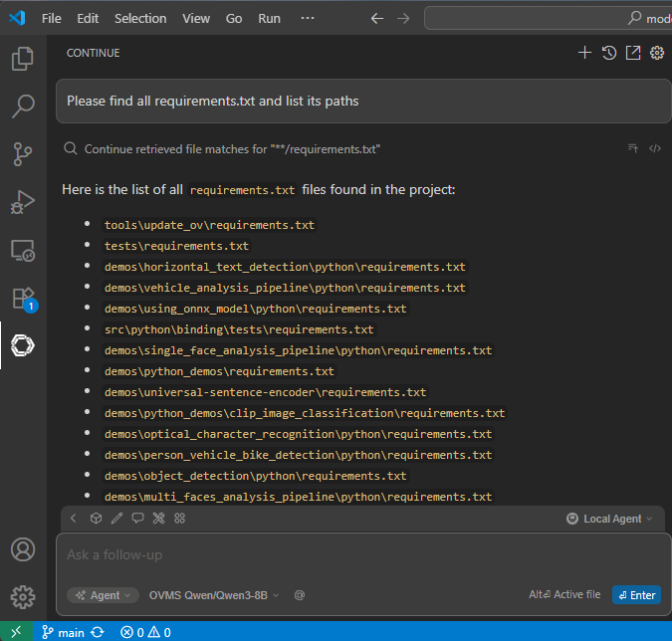Screen dimensions: 672x641
Task: Open the Run and Debug view
Action: tap(22, 201)
